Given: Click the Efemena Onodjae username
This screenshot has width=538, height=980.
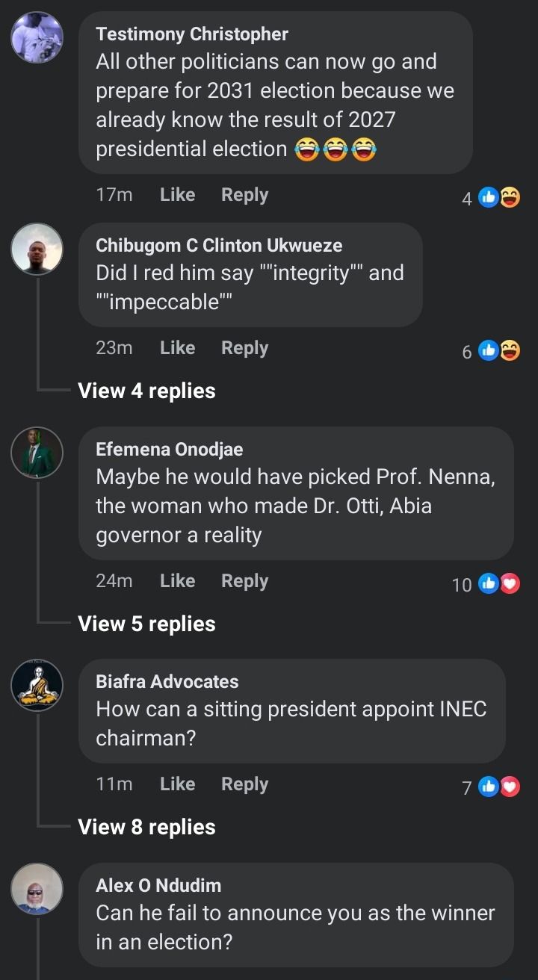Looking at the screenshot, I should (170, 449).
